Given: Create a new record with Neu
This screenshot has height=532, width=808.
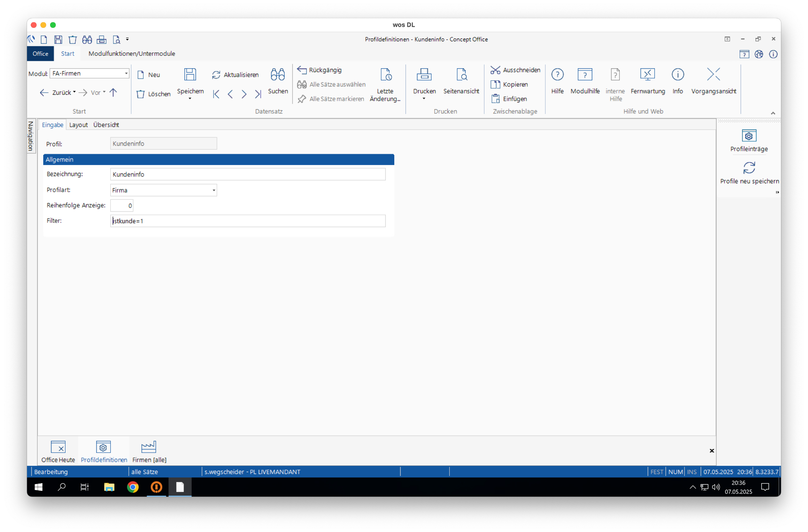Looking at the screenshot, I should [148, 75].
